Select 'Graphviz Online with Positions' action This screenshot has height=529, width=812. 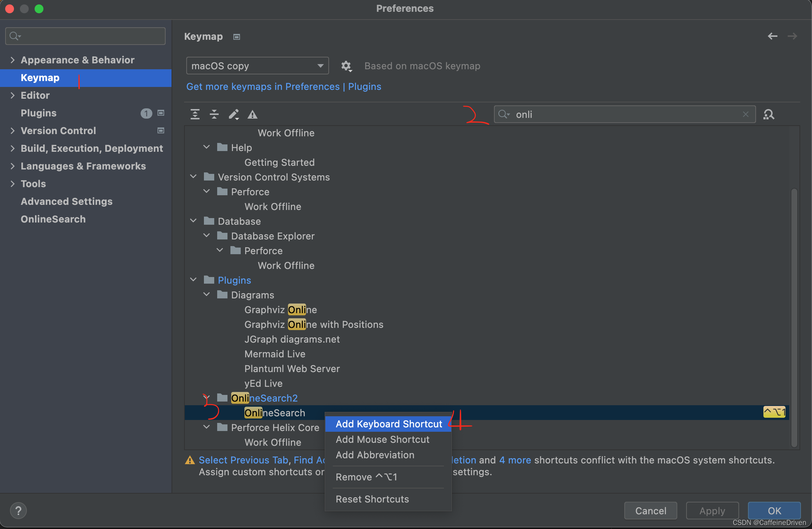click(x=314, y=325)
